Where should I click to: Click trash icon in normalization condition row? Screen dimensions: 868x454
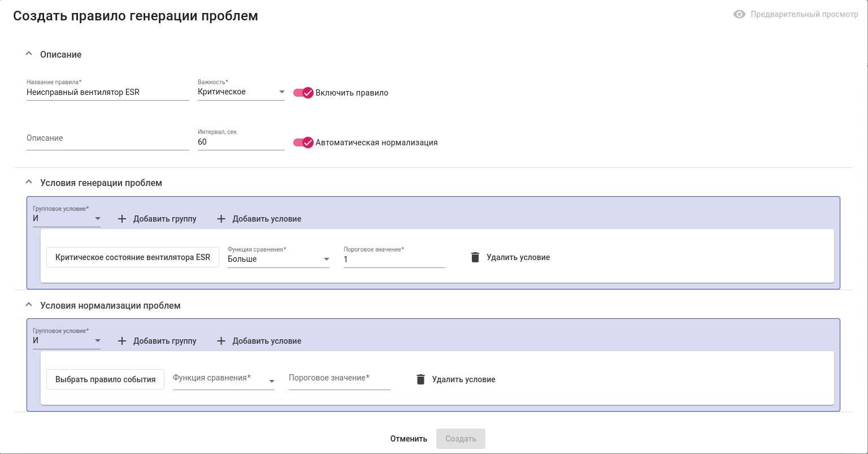(x=420, y=379)
